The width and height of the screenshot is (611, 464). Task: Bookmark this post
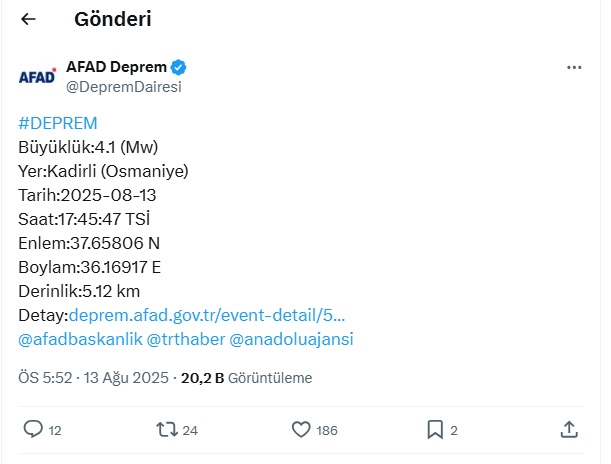435,430
